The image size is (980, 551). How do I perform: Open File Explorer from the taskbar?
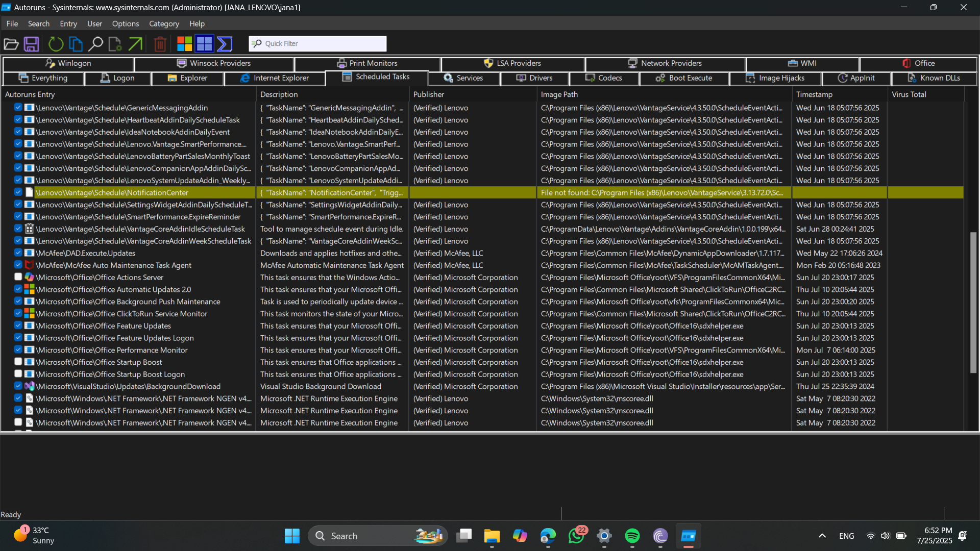[x=492, y=536]
